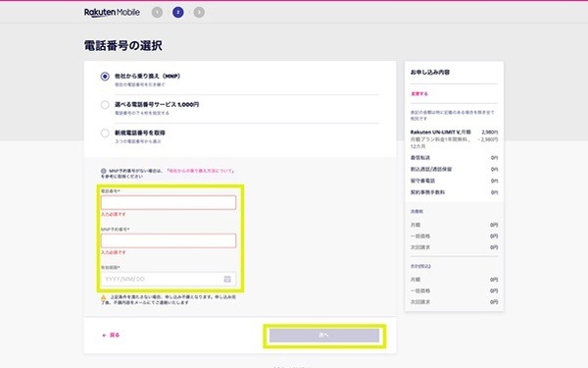Click 入力必須です error under 電話番号
588x368 pixels.
(x=114, y=214)
